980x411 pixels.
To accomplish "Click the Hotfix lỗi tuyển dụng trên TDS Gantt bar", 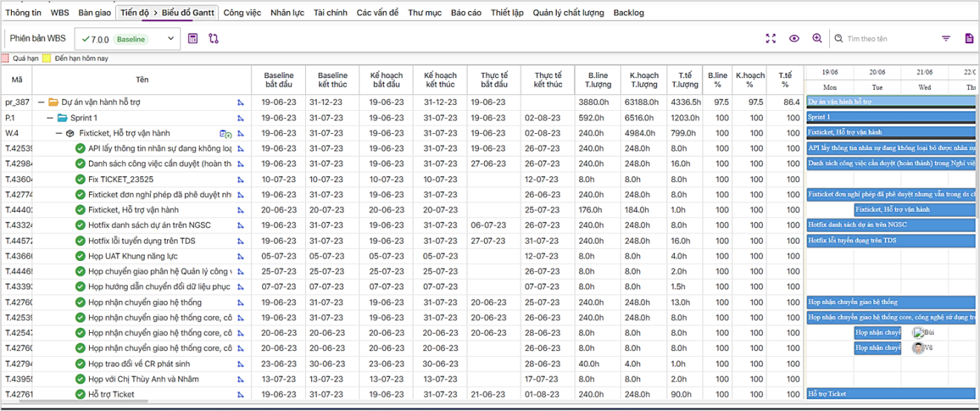I will 891,241.
